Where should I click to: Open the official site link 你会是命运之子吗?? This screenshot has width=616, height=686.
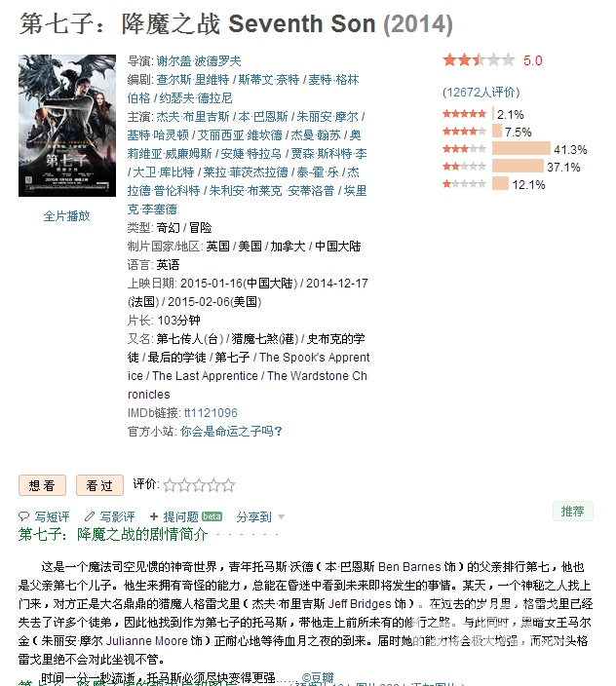[231, 432]
